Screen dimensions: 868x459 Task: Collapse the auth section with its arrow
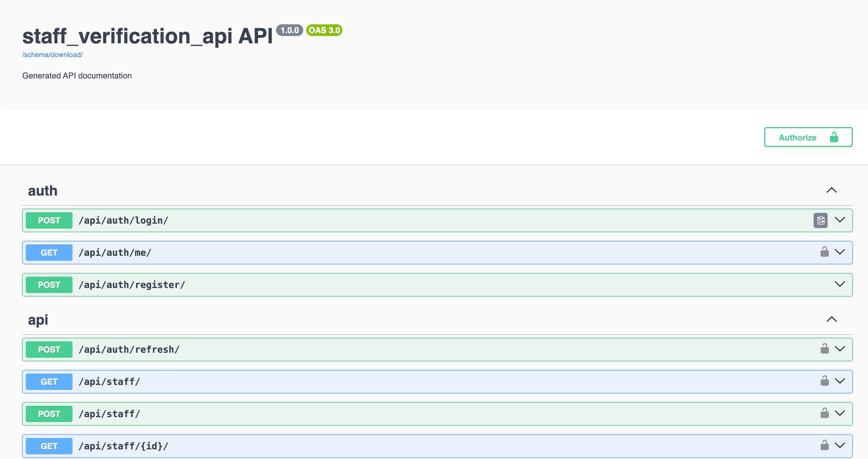point(831,190)
